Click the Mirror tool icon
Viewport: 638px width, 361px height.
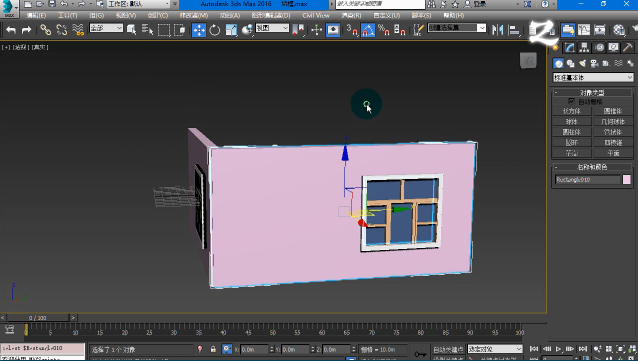(x=498, y=30)
